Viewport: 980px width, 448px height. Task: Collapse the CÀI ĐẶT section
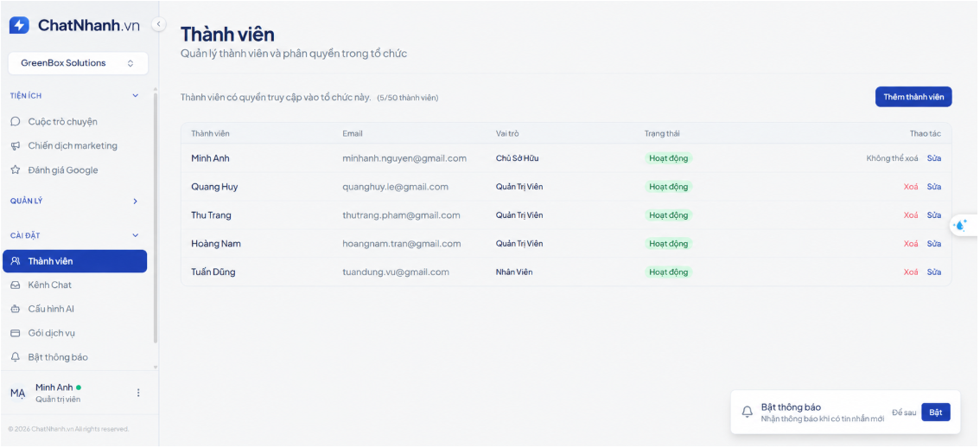135,235
